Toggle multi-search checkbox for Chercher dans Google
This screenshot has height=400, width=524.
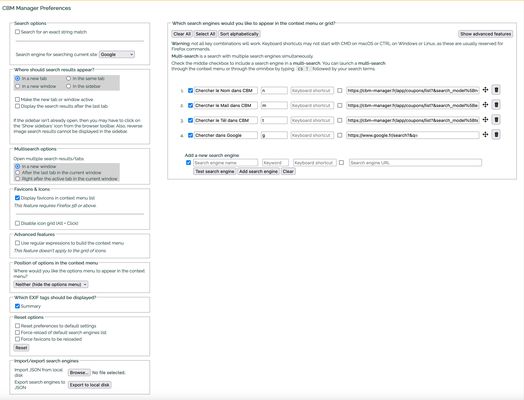340,135
